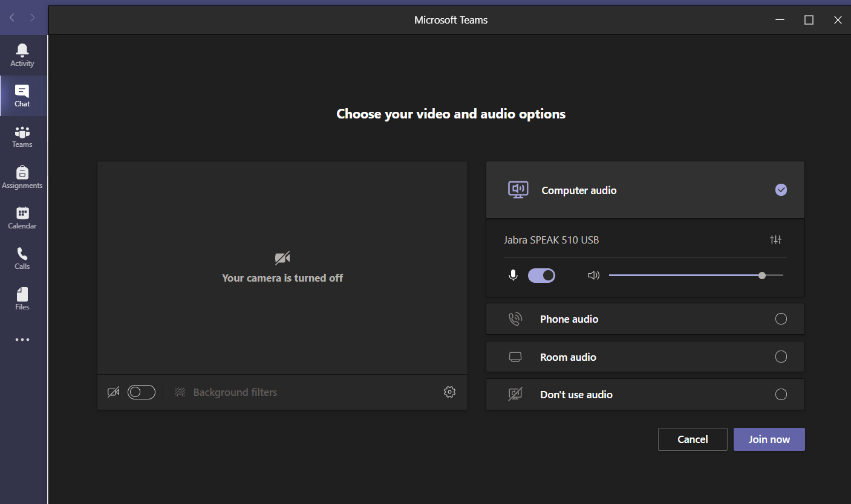Click the Join now button

(x=769, y=439)
